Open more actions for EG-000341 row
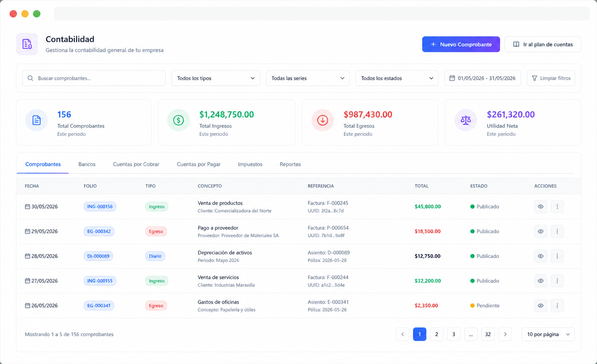The width and height of the screenshot is (597, 364). tap(557, 306)
